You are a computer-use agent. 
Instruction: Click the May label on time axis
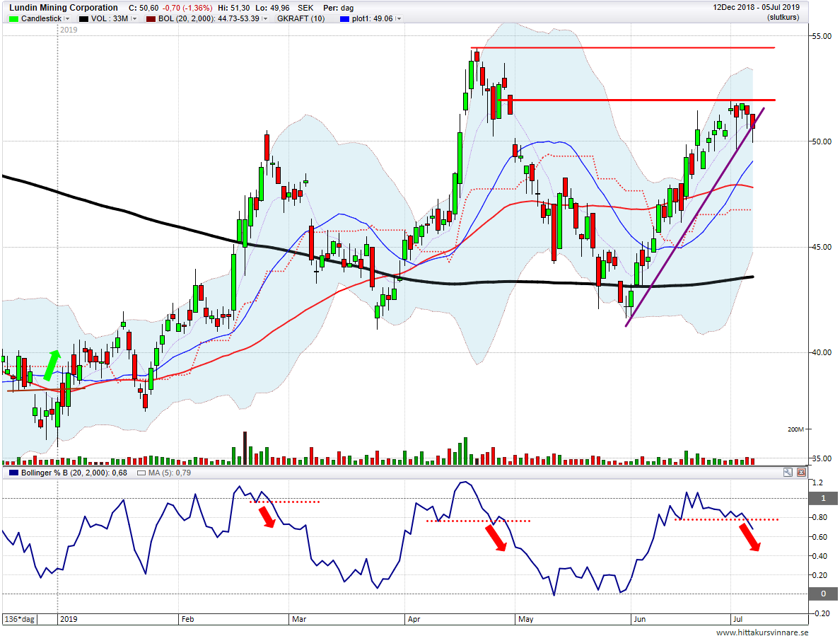click(x=525, y=619)
